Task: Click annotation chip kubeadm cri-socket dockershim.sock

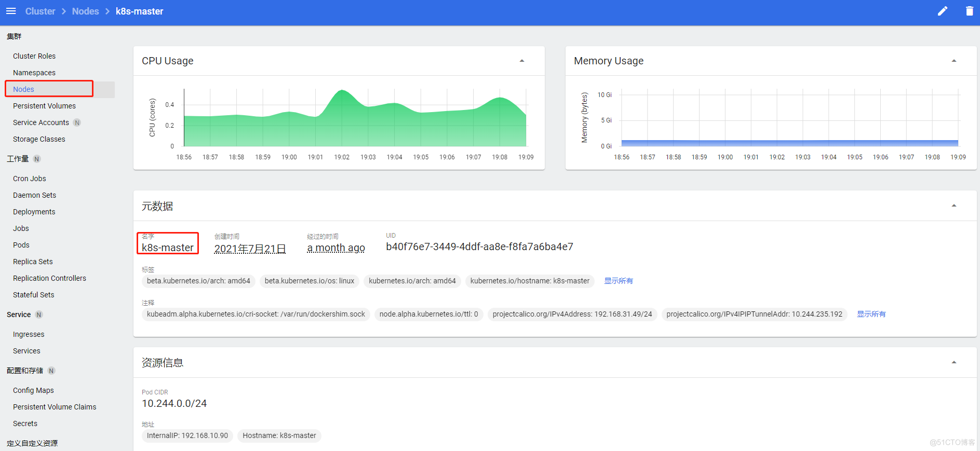Action: (256, 314)
